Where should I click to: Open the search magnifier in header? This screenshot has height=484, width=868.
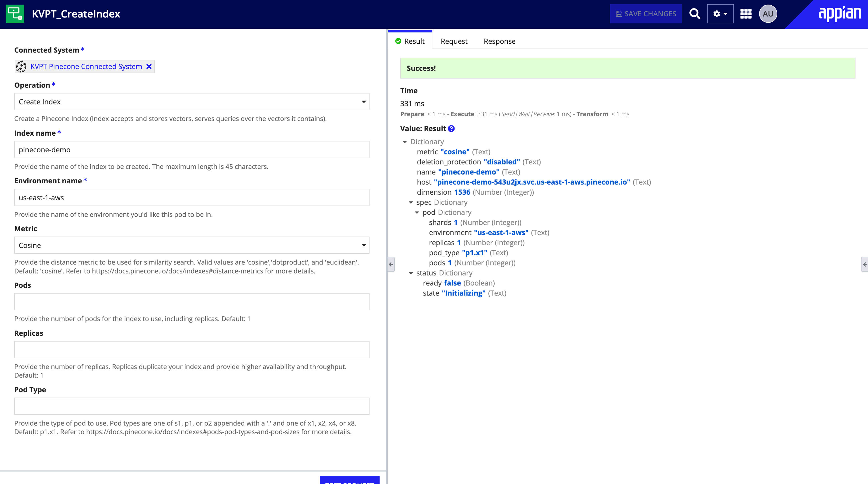click(694, 14)
